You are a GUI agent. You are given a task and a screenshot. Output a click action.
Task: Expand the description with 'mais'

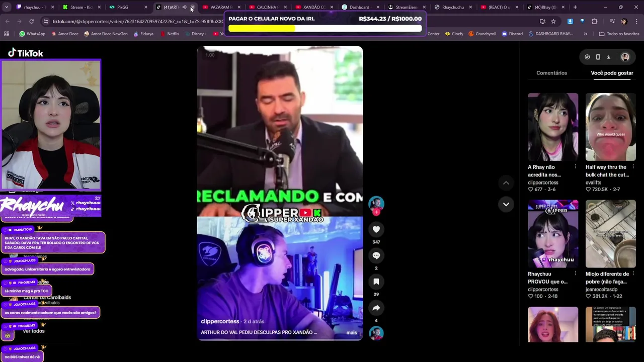pos(352,332)
